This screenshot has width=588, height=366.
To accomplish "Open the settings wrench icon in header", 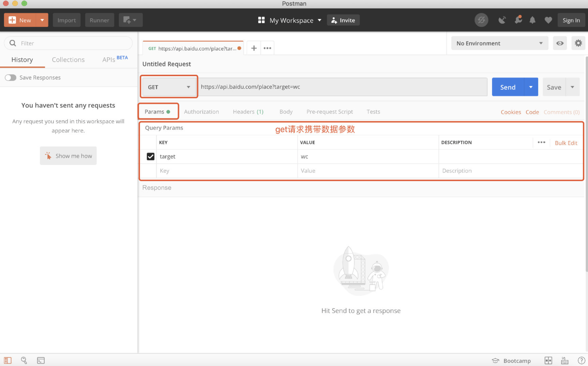I will tap(518, 20).
